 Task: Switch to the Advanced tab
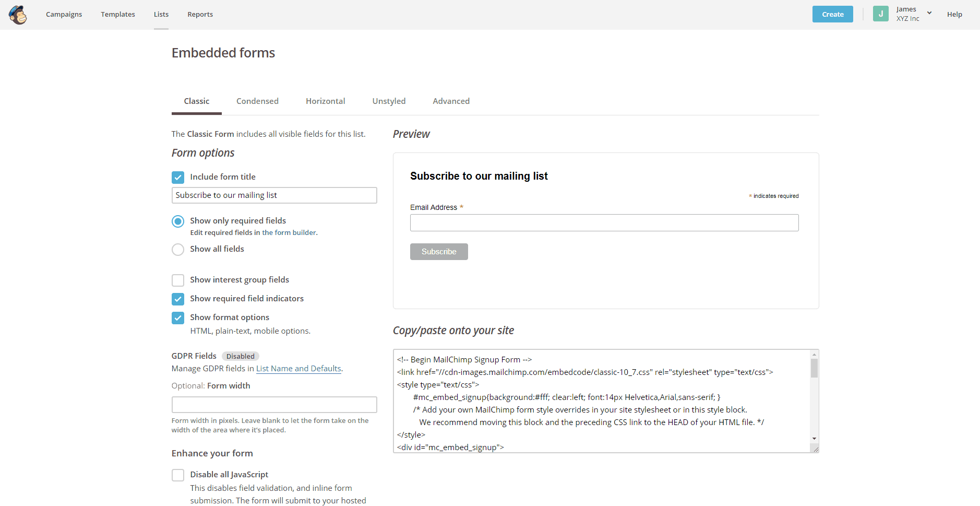pos(451,101)
